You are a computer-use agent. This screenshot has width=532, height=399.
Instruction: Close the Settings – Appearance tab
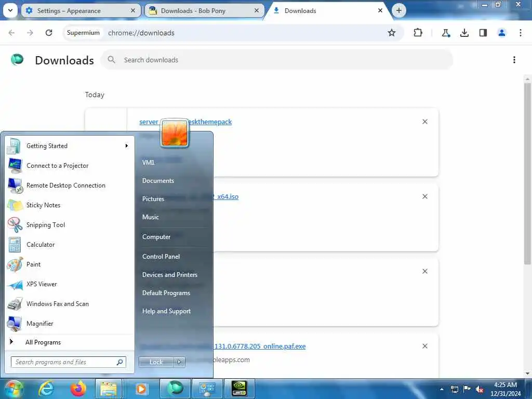coord(133,10)
